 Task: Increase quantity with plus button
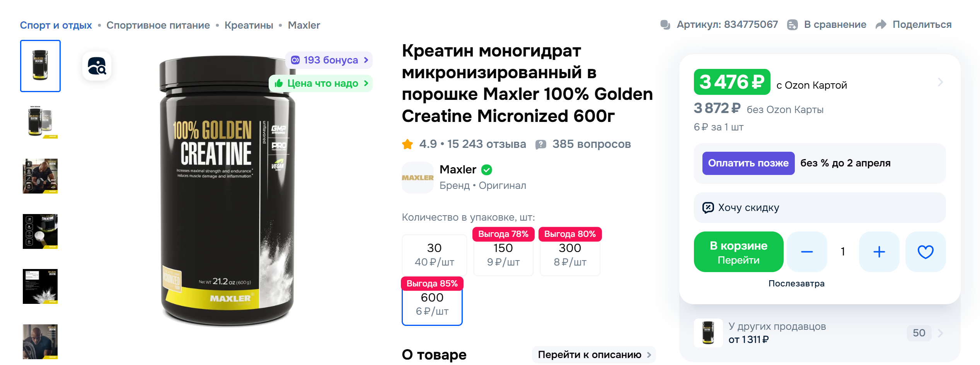[x=879, y=252]
